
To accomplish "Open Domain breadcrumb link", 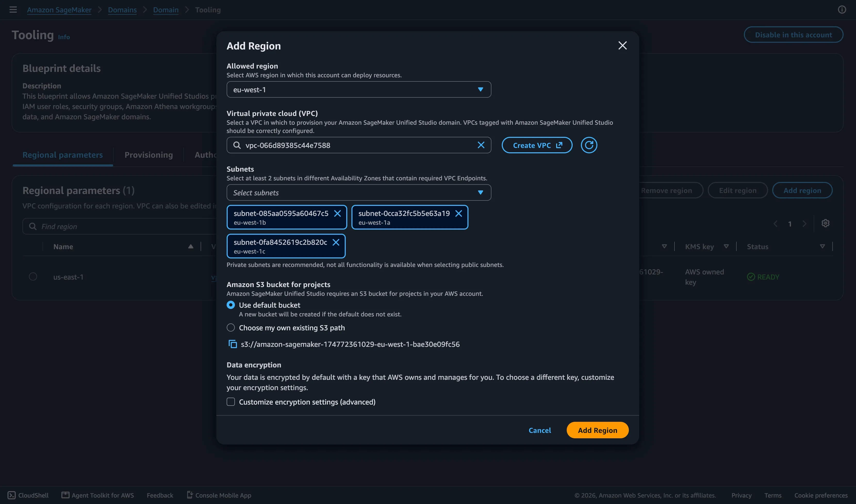I will [166, 10].
